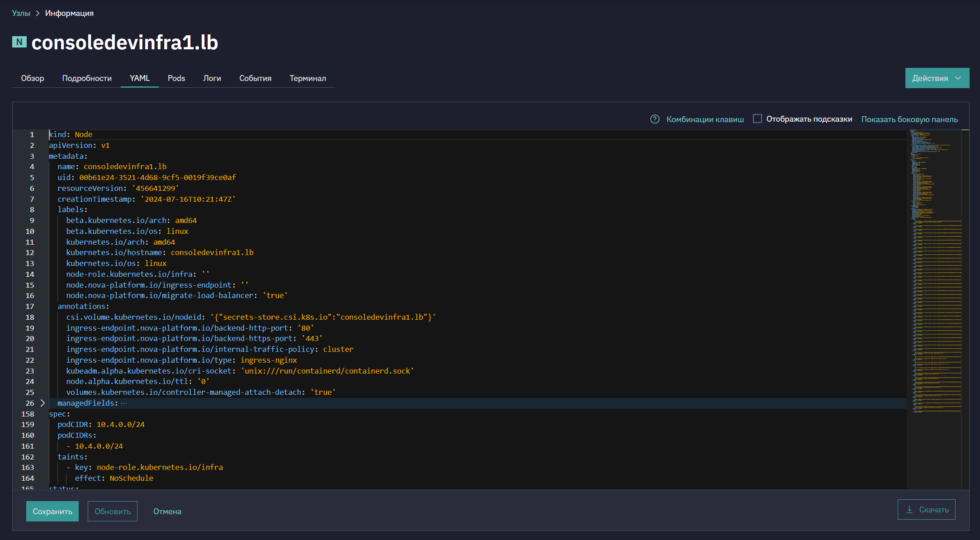Open the Логи tab
Viewport: 980px width, 540px height.
click(212, 78)
